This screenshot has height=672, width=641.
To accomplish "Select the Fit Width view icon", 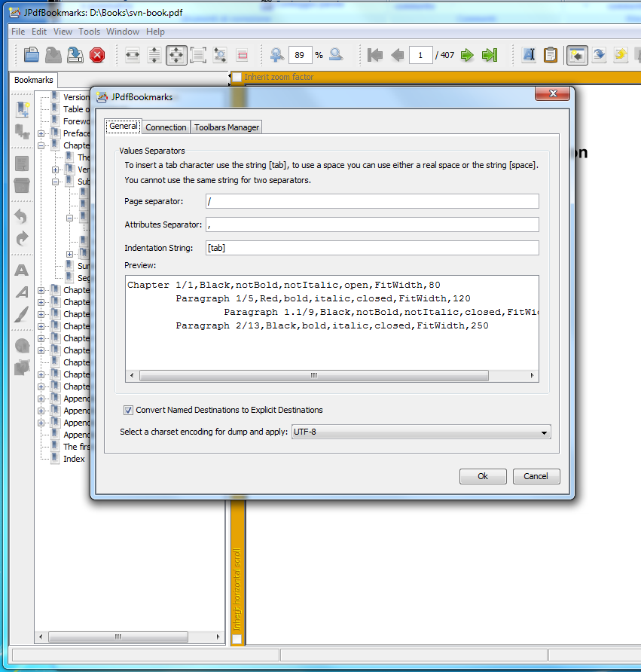I will [133, 55].
